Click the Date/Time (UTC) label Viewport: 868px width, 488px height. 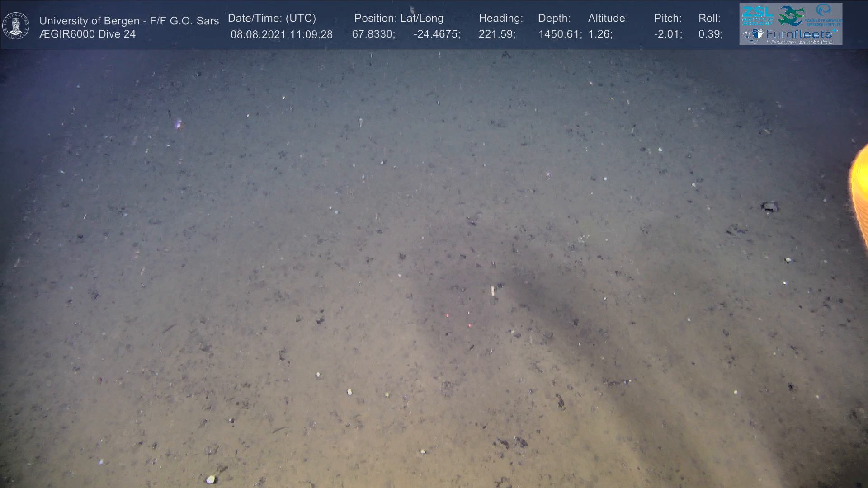[x=272, y=19]
